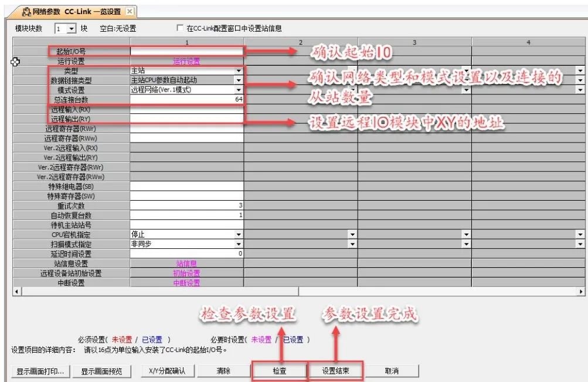
Task: Click the horizontal scrollbar right arrow
Action: click(x=581, y=292)
